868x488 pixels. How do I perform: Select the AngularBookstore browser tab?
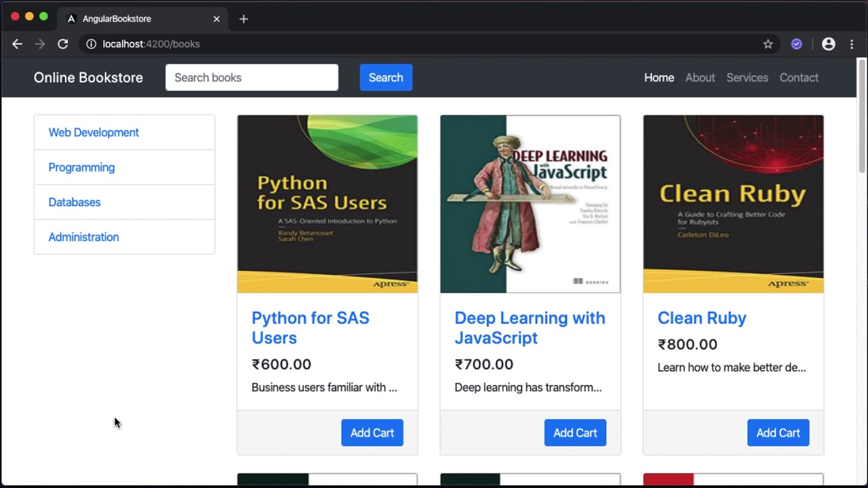142,19
